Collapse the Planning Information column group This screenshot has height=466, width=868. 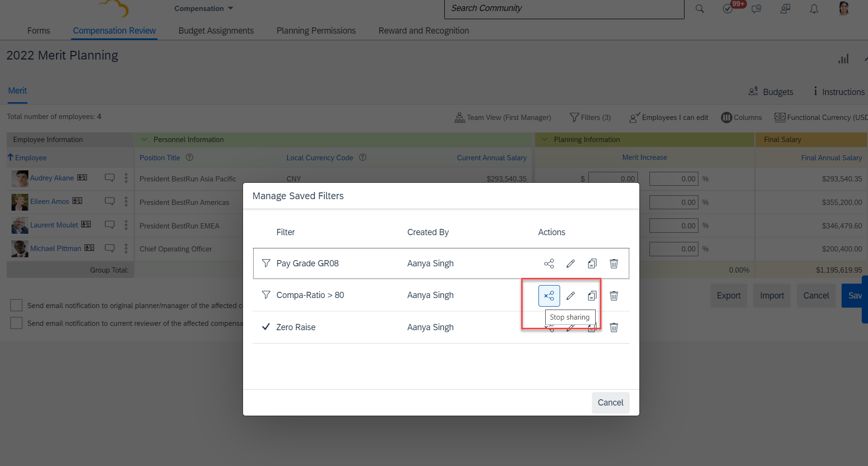click(x=544, y=140)
